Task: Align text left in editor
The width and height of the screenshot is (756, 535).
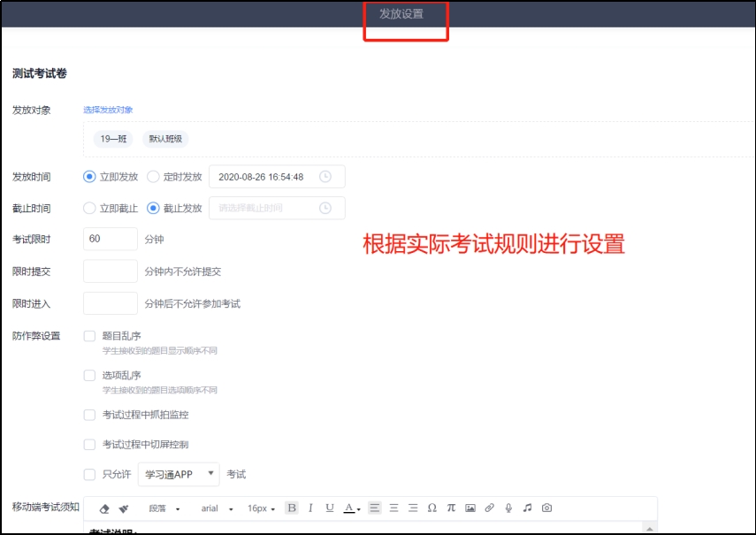Action: pyautogui.click(x=374, y=508)
